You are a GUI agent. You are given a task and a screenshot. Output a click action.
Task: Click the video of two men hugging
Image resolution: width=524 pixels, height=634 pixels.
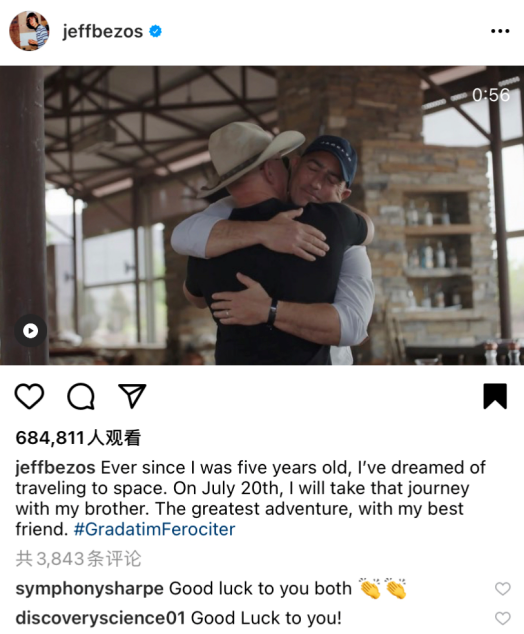262,215
